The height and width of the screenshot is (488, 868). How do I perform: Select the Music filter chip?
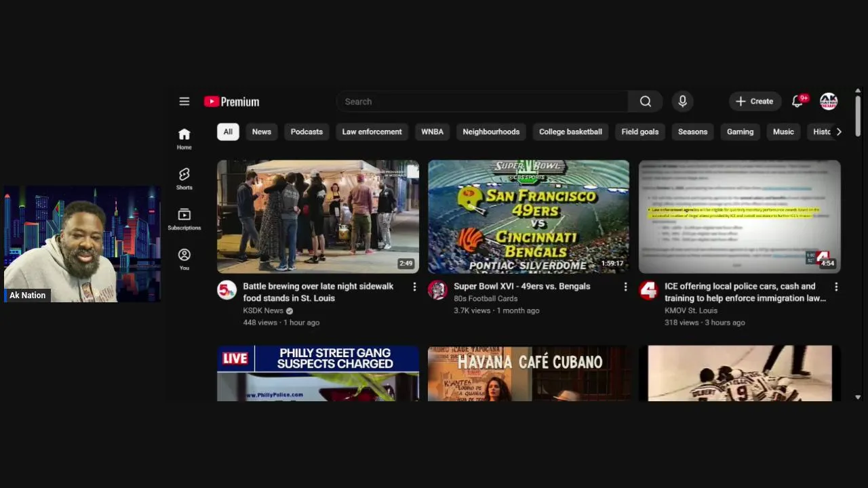click(x=783, y=131)
